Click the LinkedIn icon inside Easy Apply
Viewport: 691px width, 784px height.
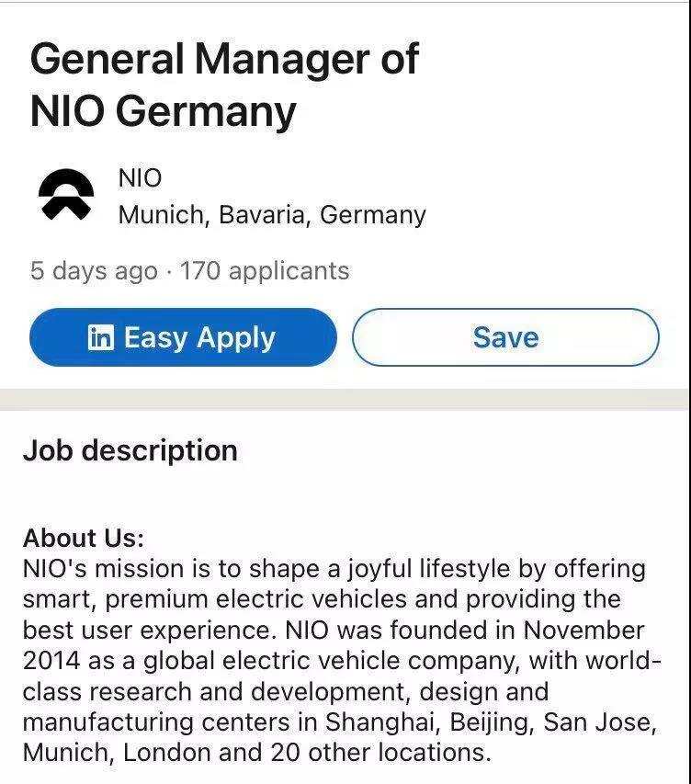(100, 337)
